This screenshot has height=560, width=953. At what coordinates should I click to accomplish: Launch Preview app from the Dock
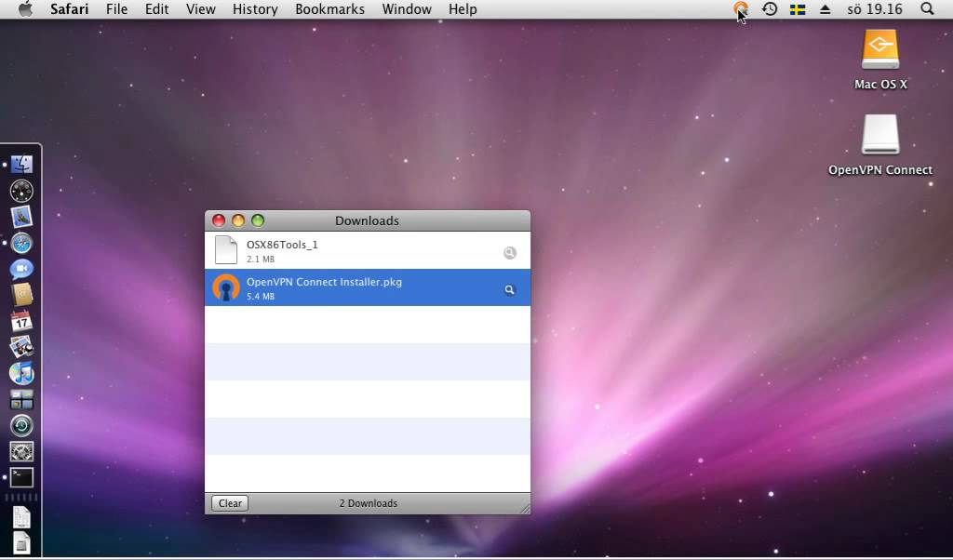click(x=21, y=347)
